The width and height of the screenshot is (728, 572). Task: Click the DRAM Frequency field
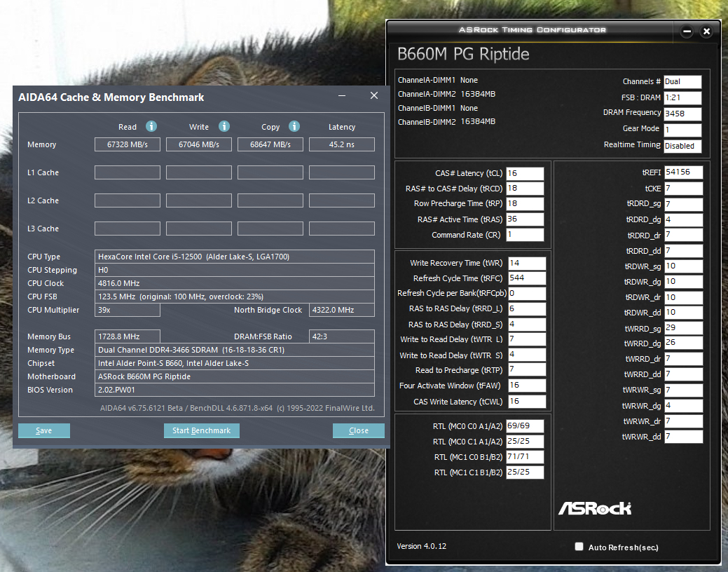click(682, 114)
